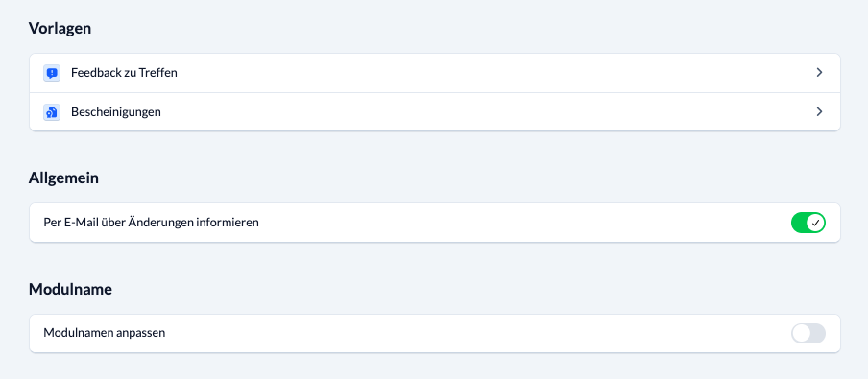
Task: Click the grey knob of Modulnamen anpassen switch
Action: click(801, 334)
